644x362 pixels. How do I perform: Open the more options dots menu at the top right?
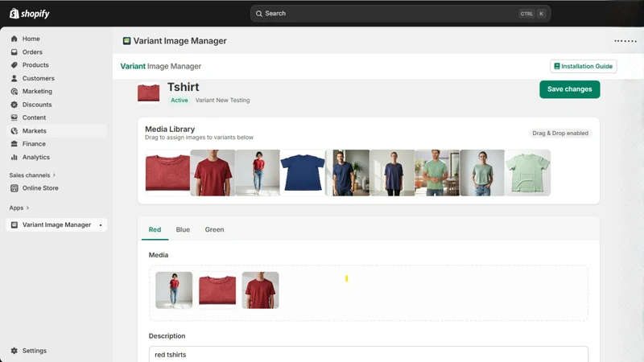[x=625, y=41]
